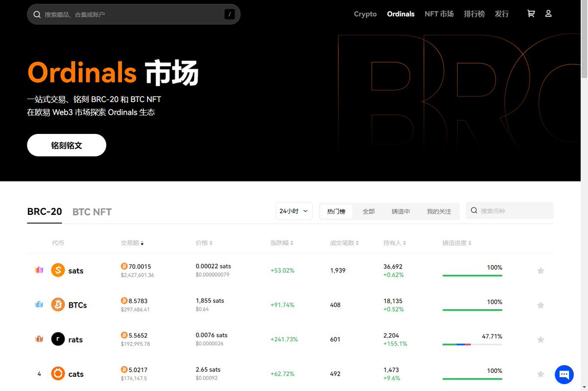Click the 2.65 sats price
The height and width of the screenshot is (391, 588).
[x=208, y=369]
